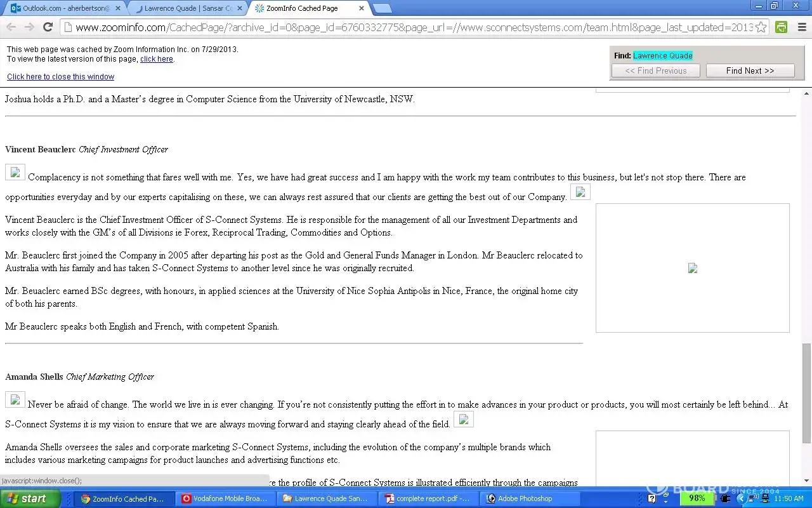Go forward in browser history
The height and width of the screenshot is (508, 812).
point(29,27)
